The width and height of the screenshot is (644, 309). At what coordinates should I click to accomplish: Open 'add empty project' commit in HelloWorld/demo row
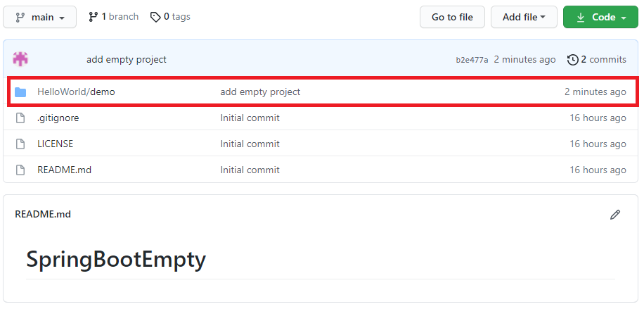point(260,92)
